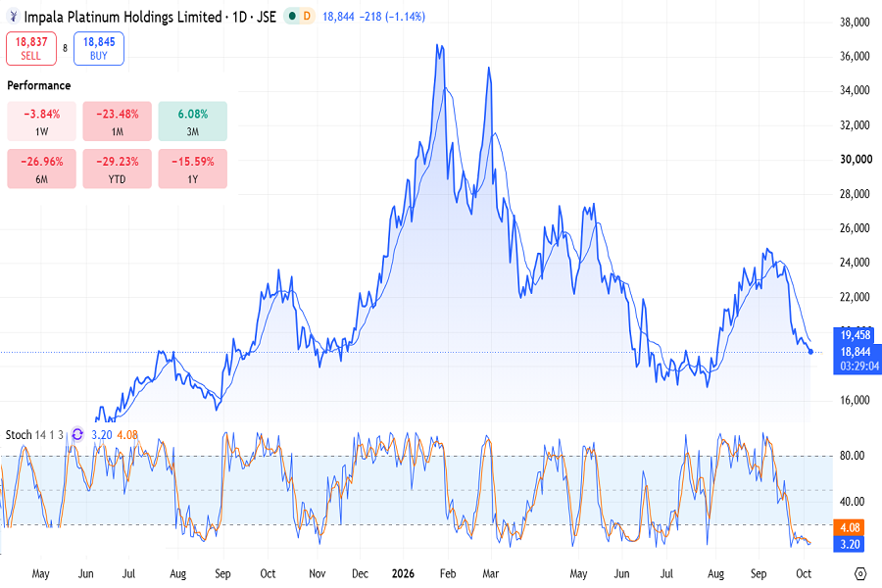Select the 1W performance tile

pyautogui.click(x=41, y=122)
